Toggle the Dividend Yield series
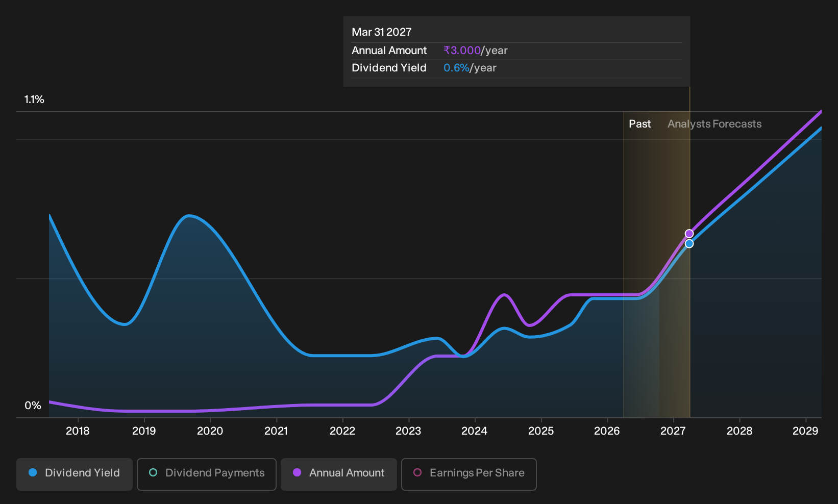 (x=75, y=474)
